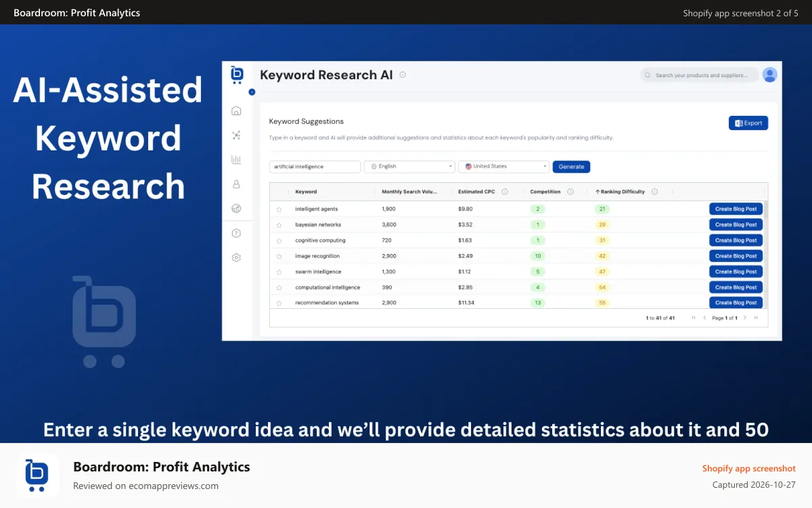Click the user avatar in the top right
Image resolution: width=812 pixels, height=508 pixels.
[769, 75]
